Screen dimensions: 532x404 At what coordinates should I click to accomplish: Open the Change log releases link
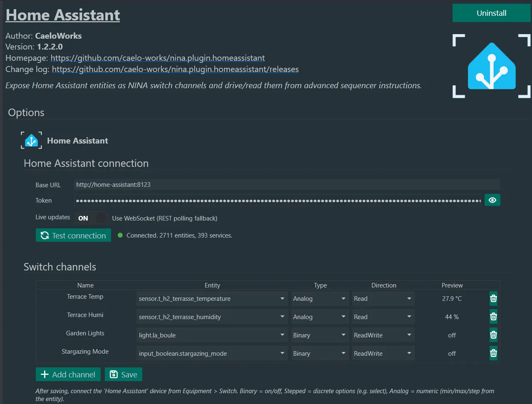(175, 69)
